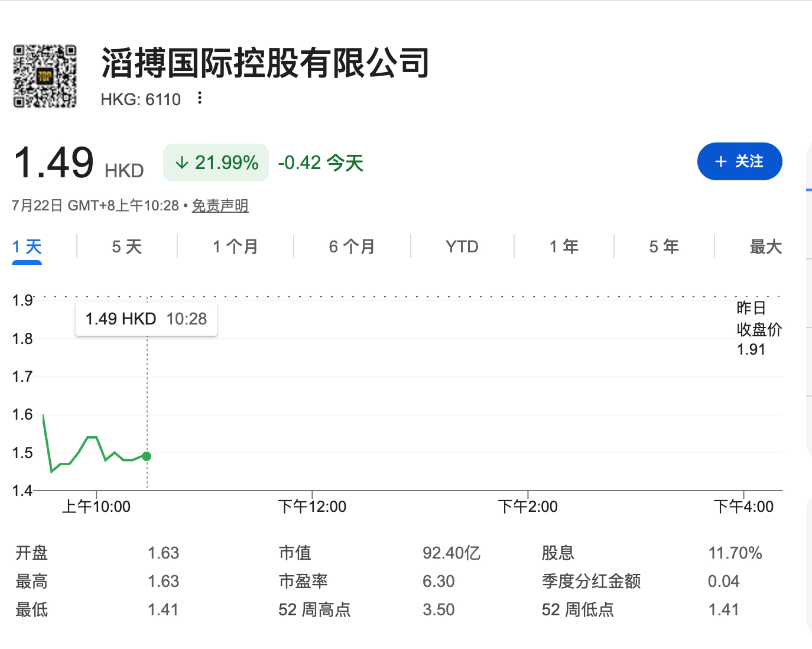Click the company QR code logo thumbnail
Screen dimensions: 812x649
click(45, 76)
